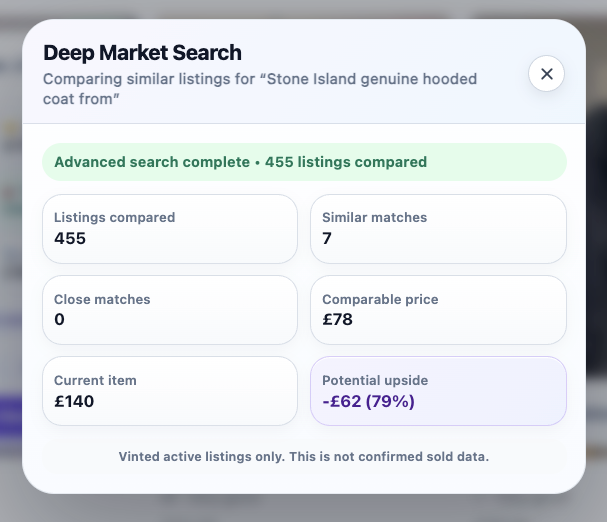
Task: Select the Listings compared card
Action: (x=170, y=229)
